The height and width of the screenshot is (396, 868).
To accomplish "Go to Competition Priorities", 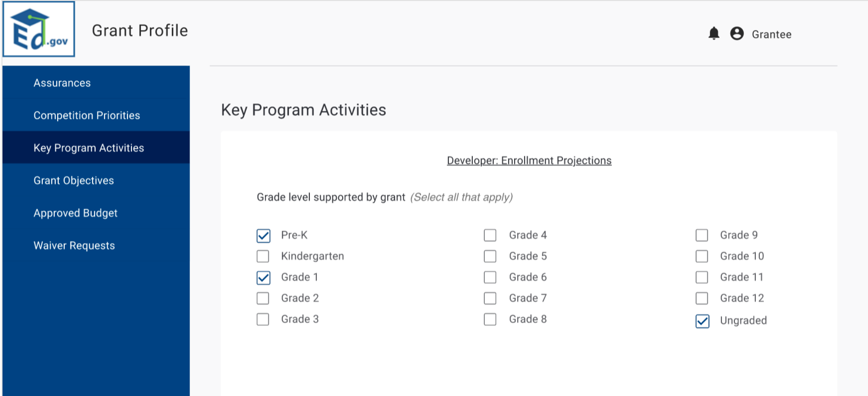I will pyautogui.click(x=87, y=115).
